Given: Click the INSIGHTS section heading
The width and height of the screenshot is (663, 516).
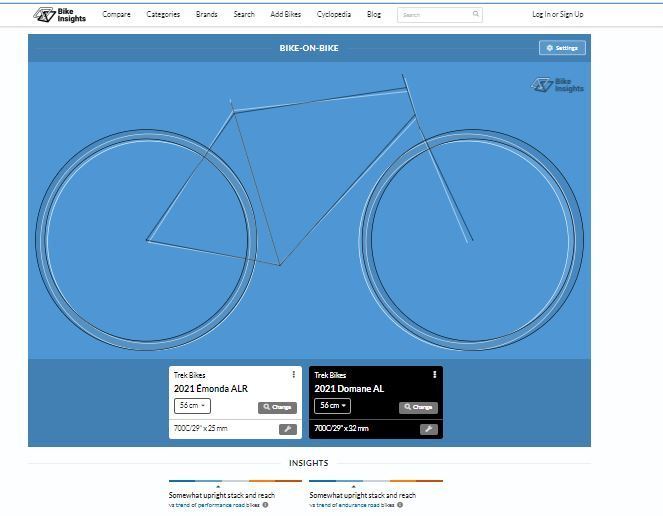Looking at the screenshot, I should coord(309,463).
